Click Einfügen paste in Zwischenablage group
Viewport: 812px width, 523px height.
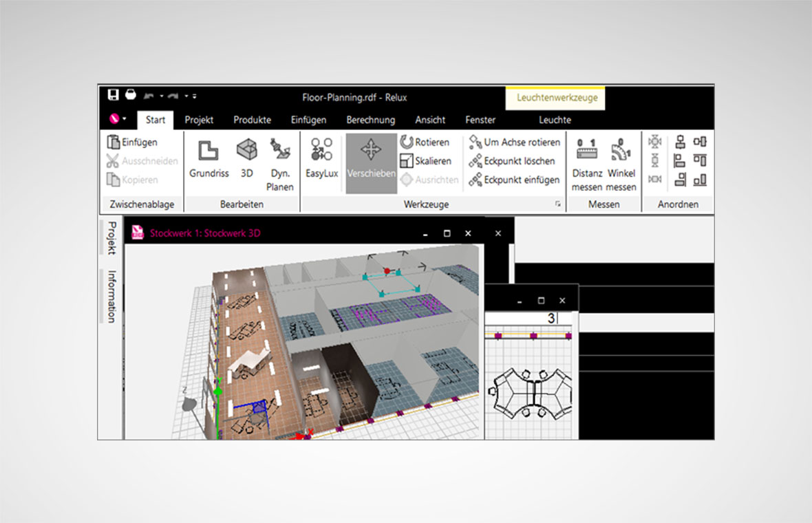(x=133, y=142)
